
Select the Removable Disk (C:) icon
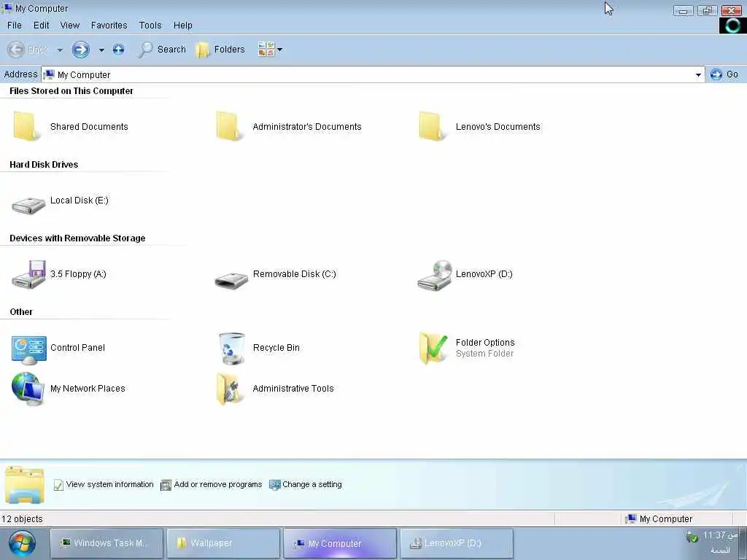[x=231, y=279]
